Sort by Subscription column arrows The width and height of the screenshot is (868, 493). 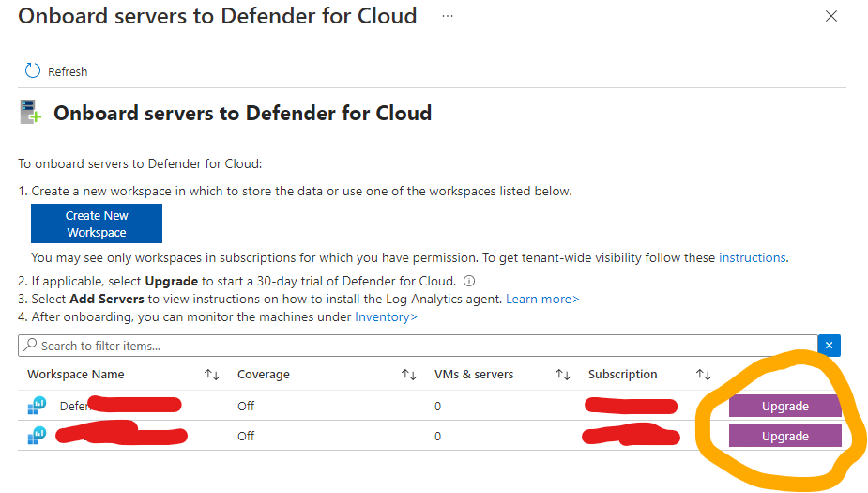[x=704, y=375]
